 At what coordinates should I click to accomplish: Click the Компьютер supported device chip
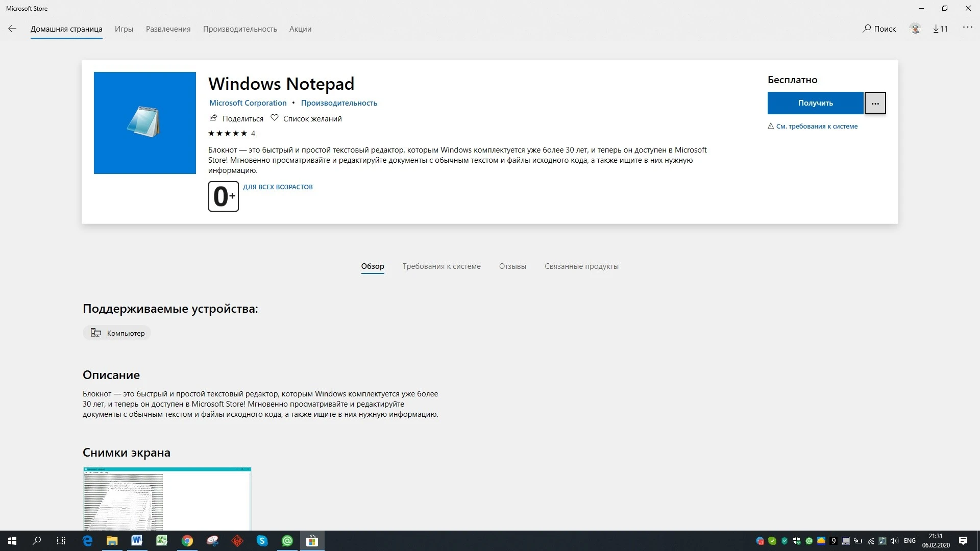point(117,333)
